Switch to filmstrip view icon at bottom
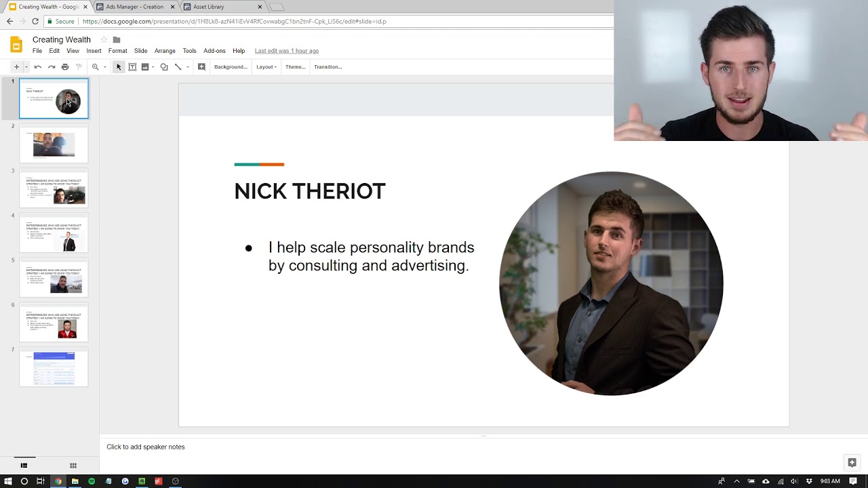The width and height of the screenshot is (868, 488). click(24, 465)
